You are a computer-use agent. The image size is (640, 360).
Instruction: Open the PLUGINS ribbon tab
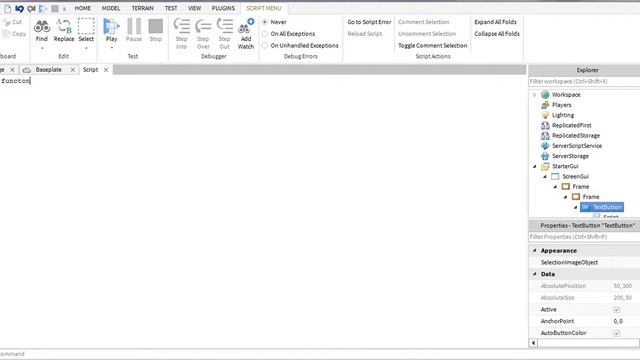point(223,8)
